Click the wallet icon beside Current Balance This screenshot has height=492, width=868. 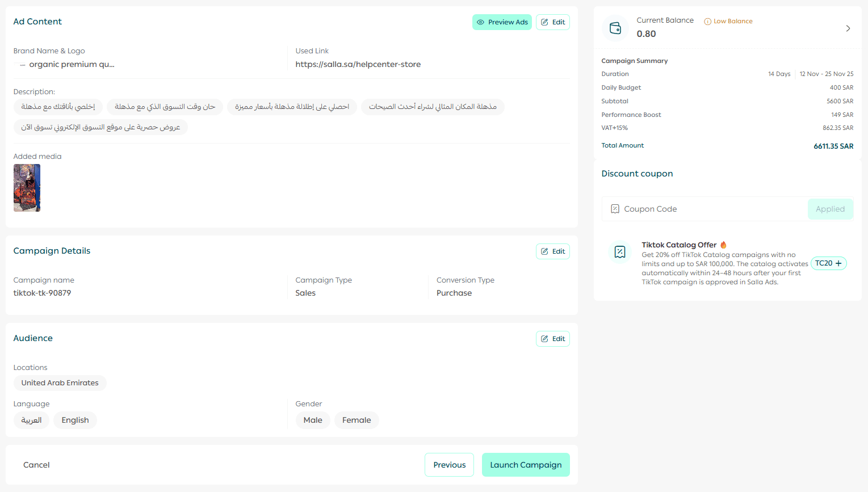click(615, 28)
